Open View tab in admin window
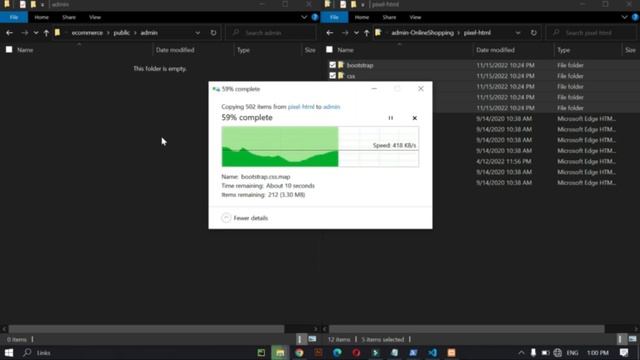Viewport: 640px width, 360px height. 95,17
